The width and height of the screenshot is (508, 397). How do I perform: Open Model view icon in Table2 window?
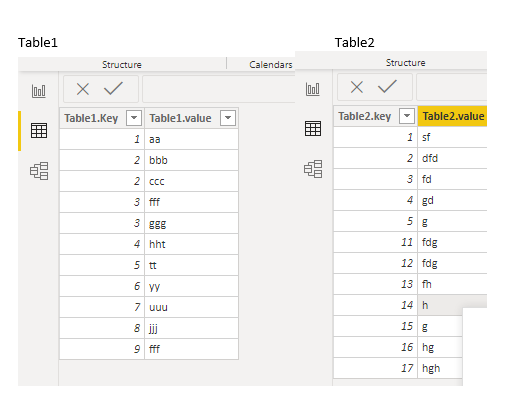pyautogui.click(x=313, y=169)
